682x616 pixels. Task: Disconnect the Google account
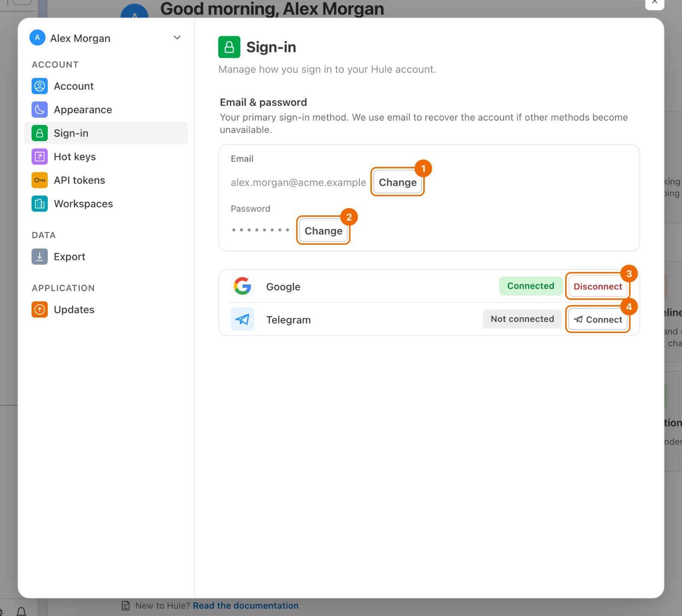click(x=598, y=286)
